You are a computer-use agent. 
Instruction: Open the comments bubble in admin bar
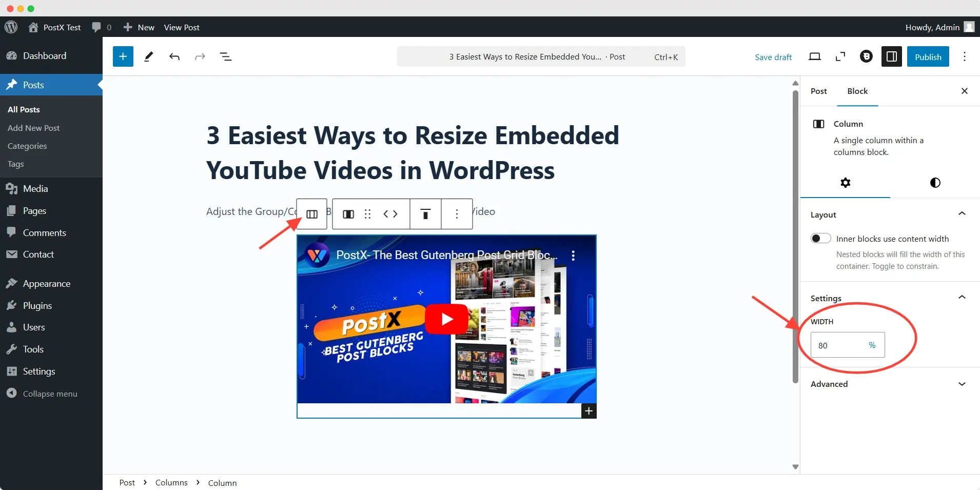101,27
